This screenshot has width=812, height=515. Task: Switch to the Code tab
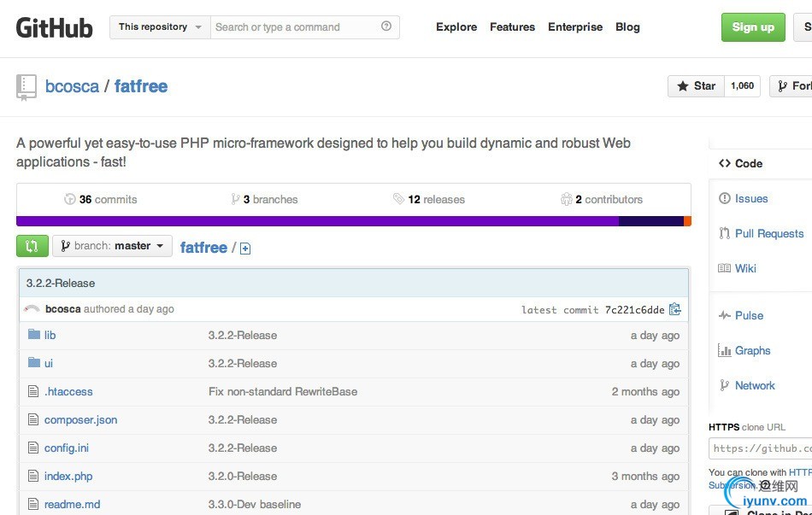[740, 164]
